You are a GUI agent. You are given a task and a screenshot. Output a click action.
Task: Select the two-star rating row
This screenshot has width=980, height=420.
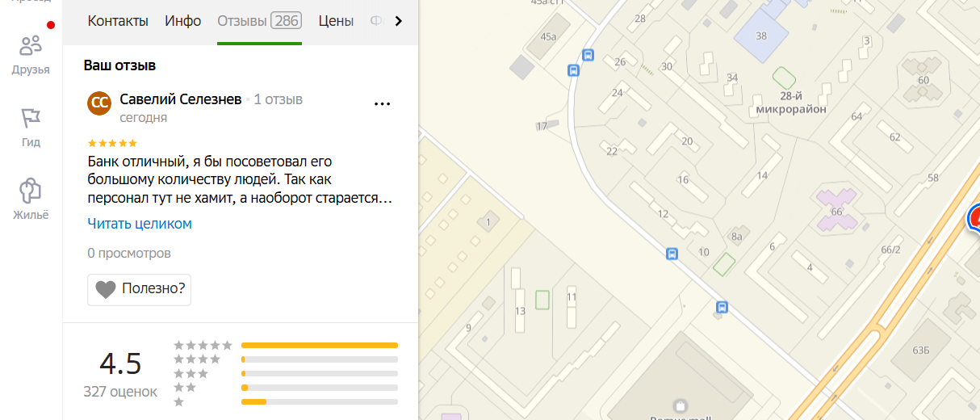point(286,388)
